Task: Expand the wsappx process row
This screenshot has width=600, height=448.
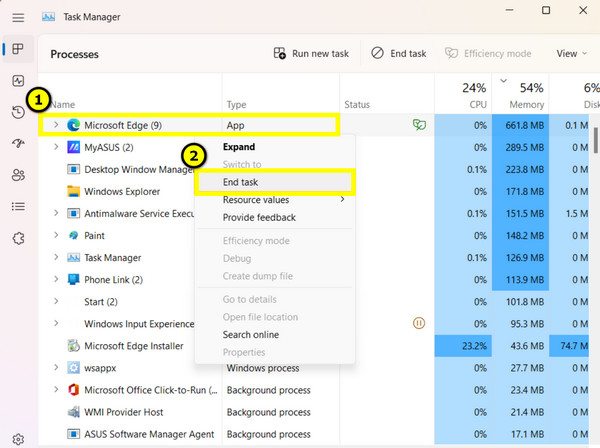Action: pyautogui.click(x=56, y=368)
